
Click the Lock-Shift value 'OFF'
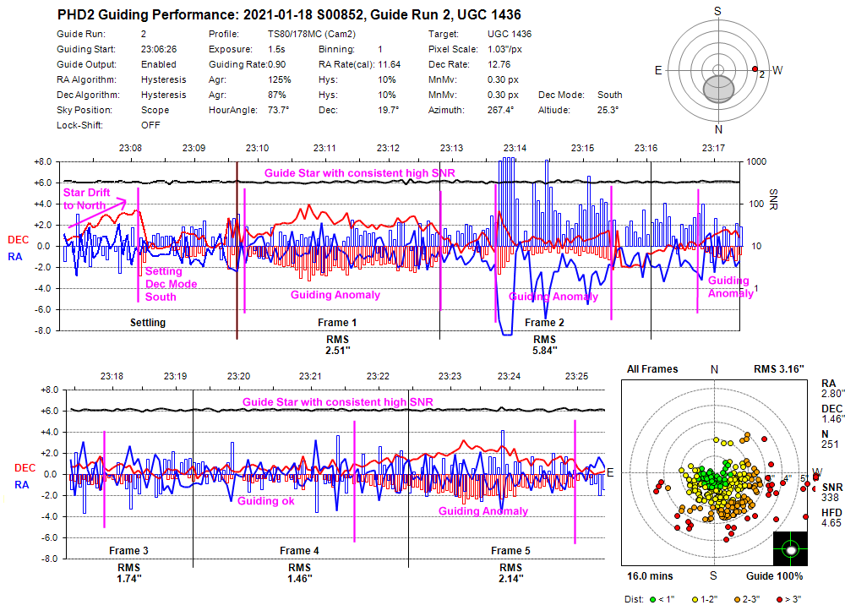150,125
